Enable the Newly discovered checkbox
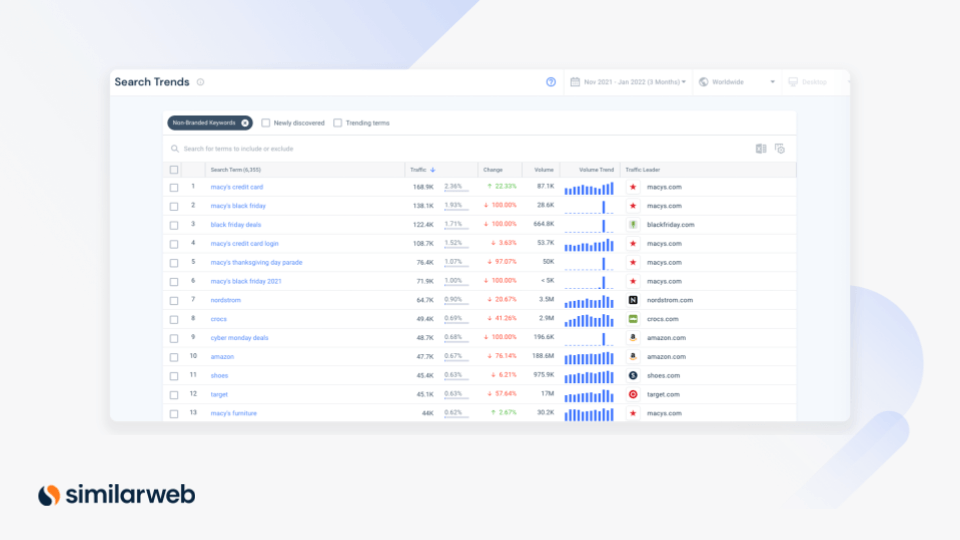Screen dimensions: 960x540 coord(266,123)
